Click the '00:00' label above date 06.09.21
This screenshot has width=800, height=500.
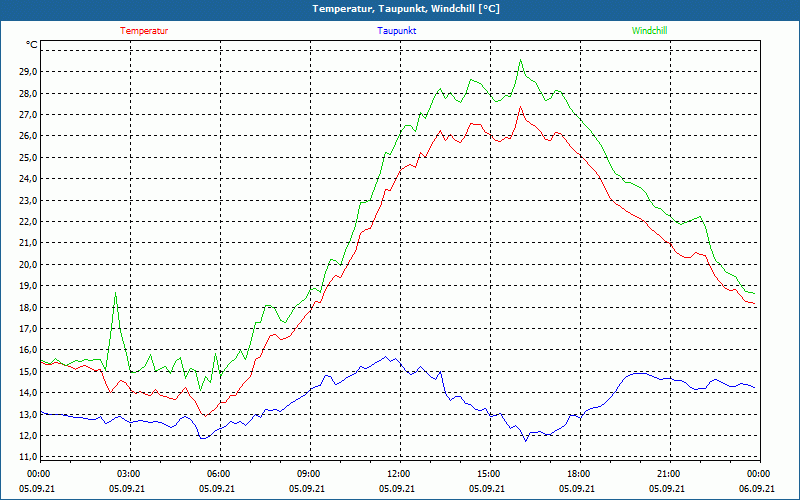760,474
